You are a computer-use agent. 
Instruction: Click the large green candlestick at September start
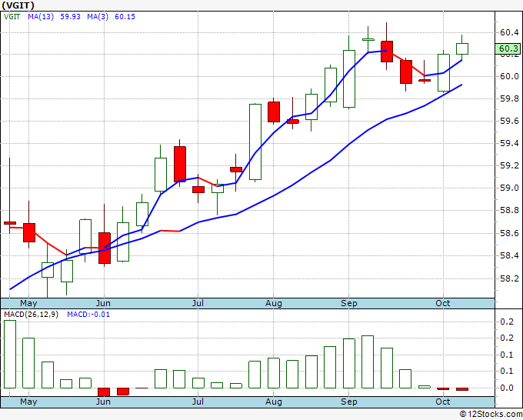click(x=349, y=78)
